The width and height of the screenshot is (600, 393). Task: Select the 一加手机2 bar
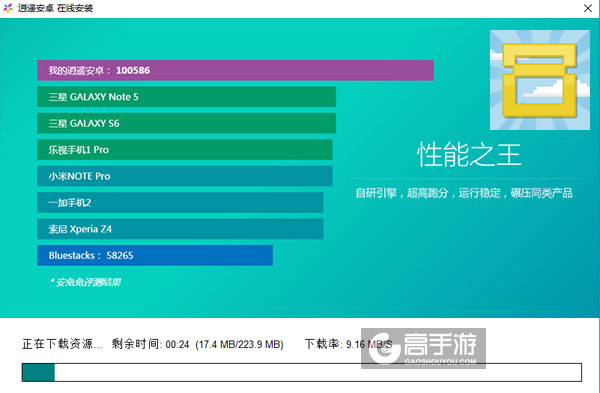coord(180,202)
